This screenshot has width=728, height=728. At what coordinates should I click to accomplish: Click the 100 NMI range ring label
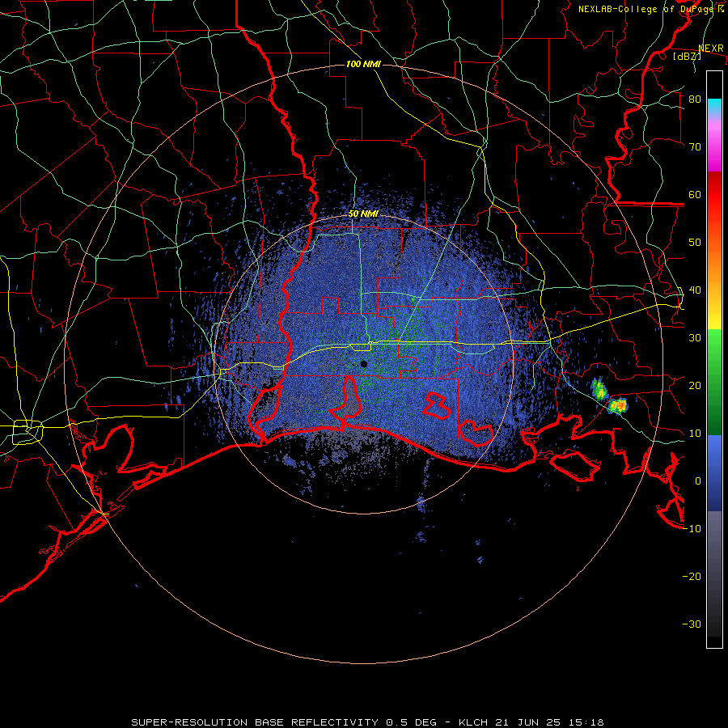pos(363,64)
